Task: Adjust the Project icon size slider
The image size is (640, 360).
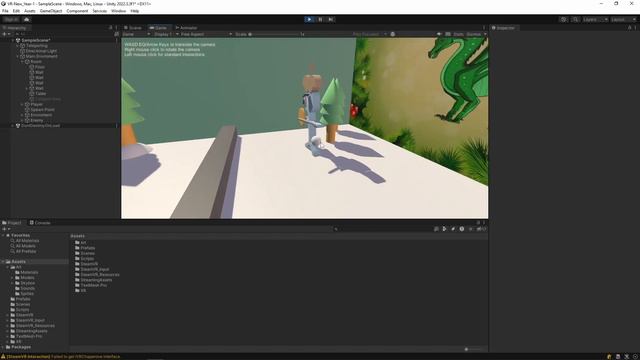Action: (474, 349)
